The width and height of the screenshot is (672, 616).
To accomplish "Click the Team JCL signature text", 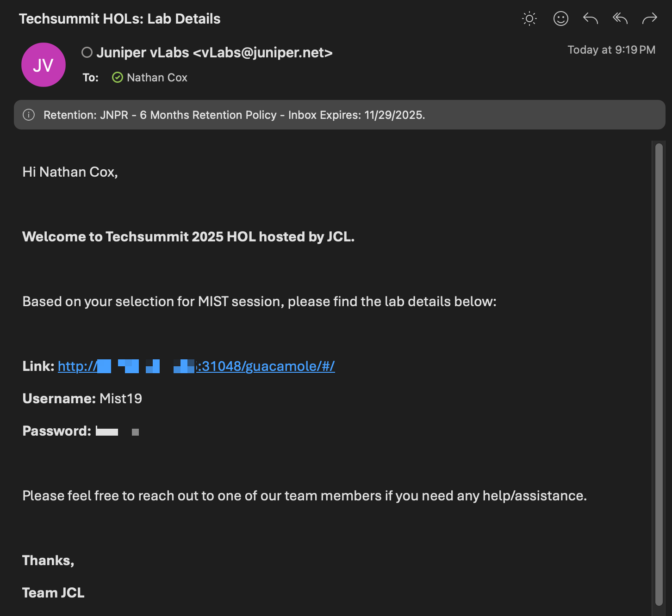I will point(53,593).
